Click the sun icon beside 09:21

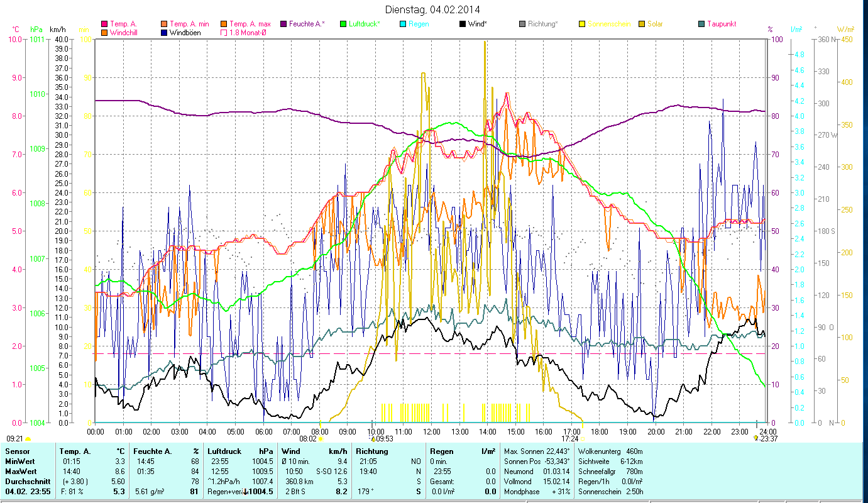point(28,439)
